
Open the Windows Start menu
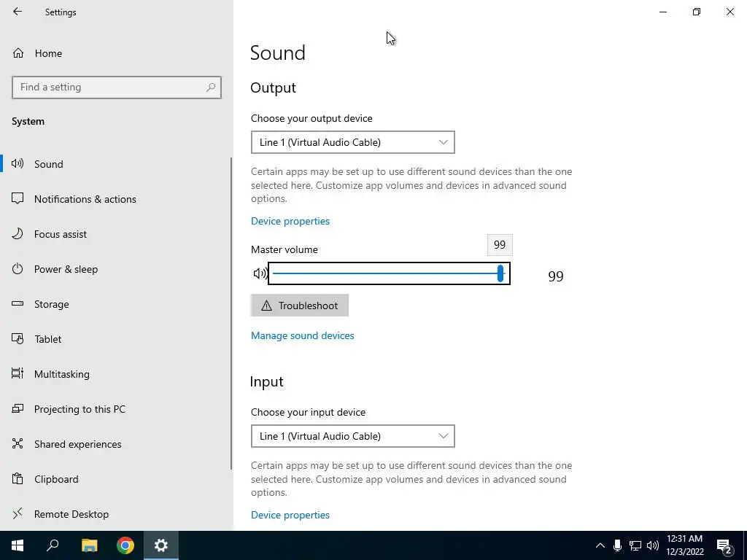(18, 545)
